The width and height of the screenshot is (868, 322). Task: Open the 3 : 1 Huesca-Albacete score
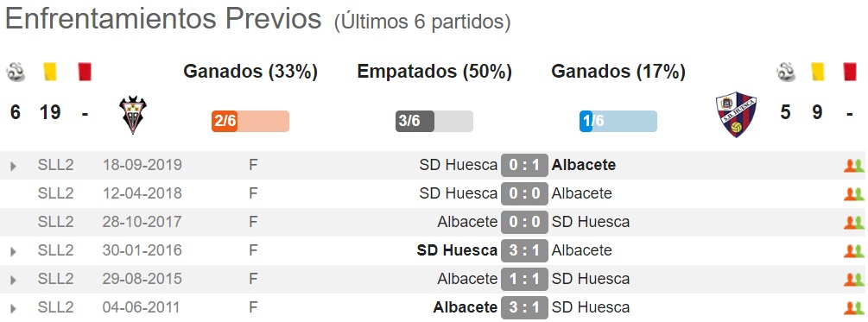pyautogui.click(x=524, y=251)
